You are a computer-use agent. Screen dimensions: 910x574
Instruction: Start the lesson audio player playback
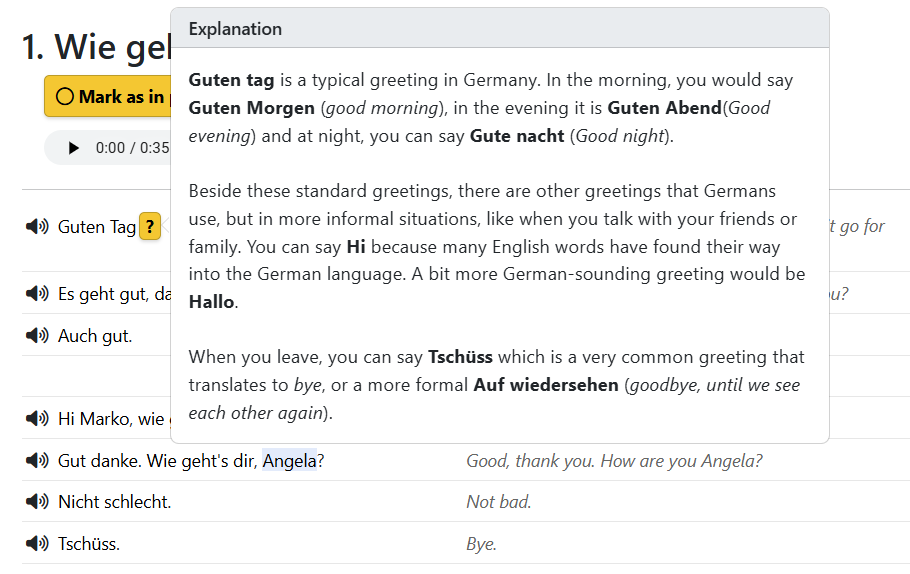tap(73, 148)
